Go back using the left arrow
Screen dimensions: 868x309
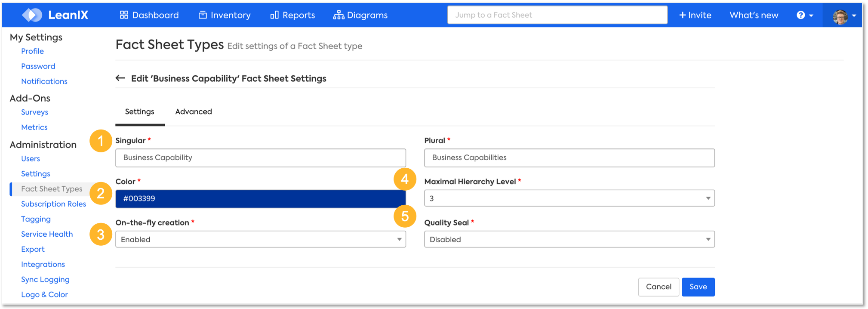120,78
